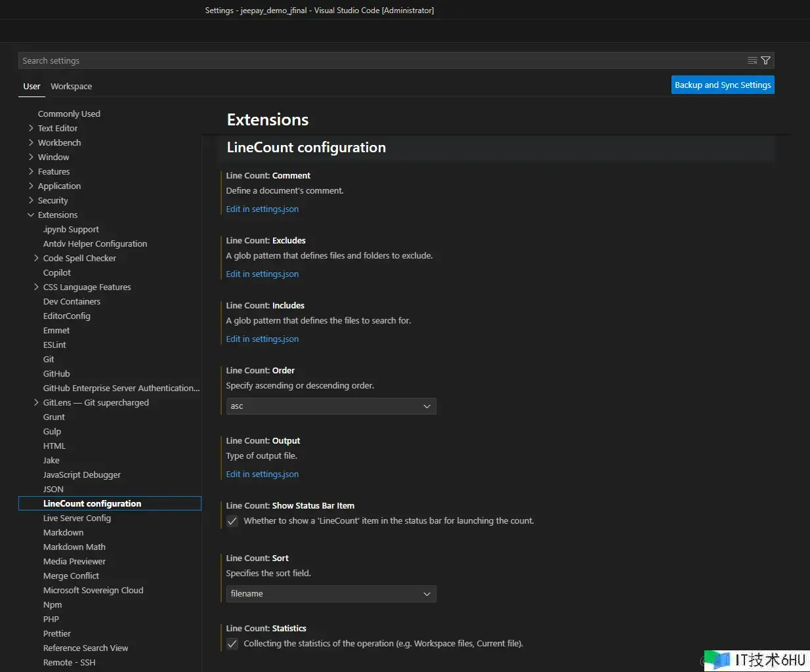Select PHP in extensions list

pyautogui.click(x=51, y=619)
